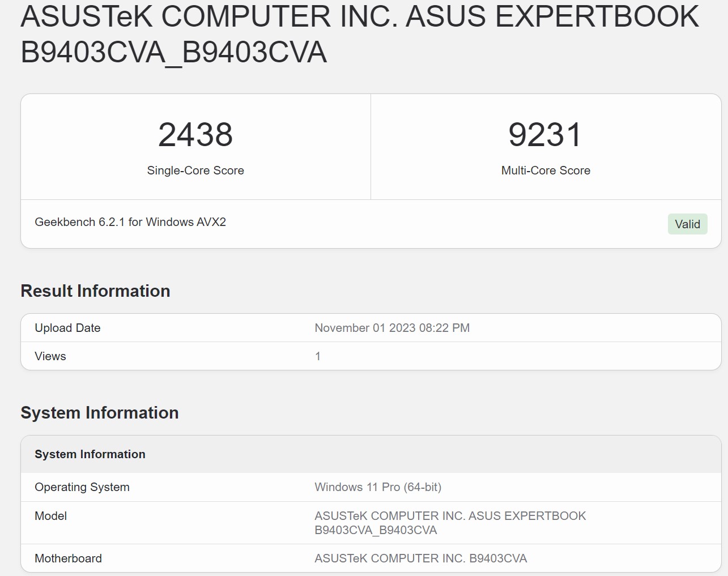
Task: Click the November 01 2023 upload date value
Action: pos(392,328)
